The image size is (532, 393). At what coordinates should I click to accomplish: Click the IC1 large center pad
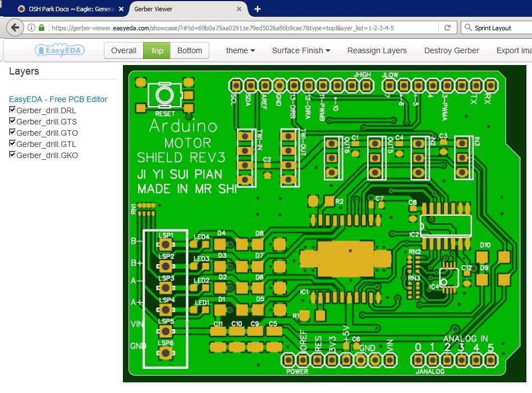tap(346, 259)
